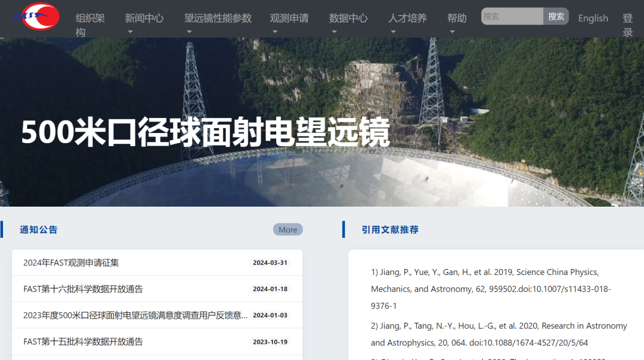Viewport: 644px width, 360px height.
Task: Open the 组织架构 menu item
Action: pyautogui.click(x=90, y=25)
